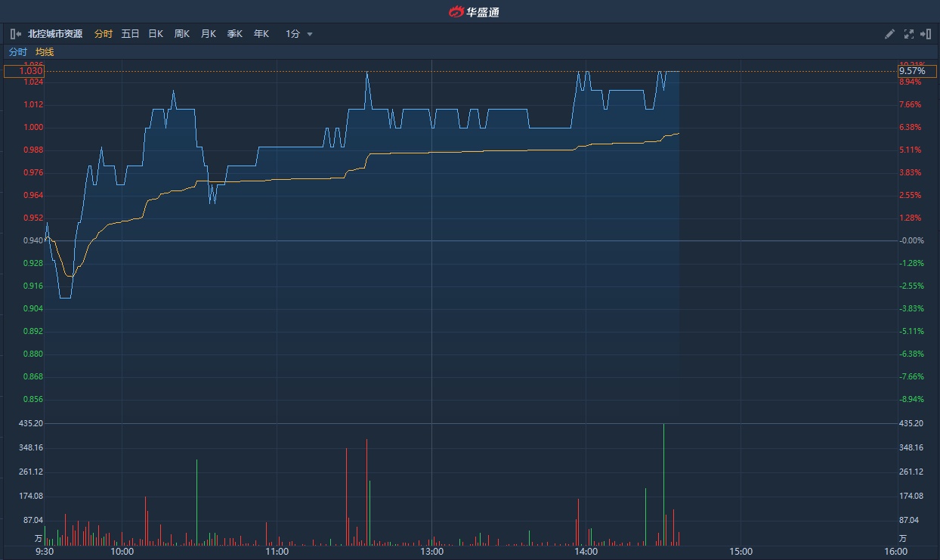Switch to 周K weekly chart
The image size is (940, 560).
point(181,34)
